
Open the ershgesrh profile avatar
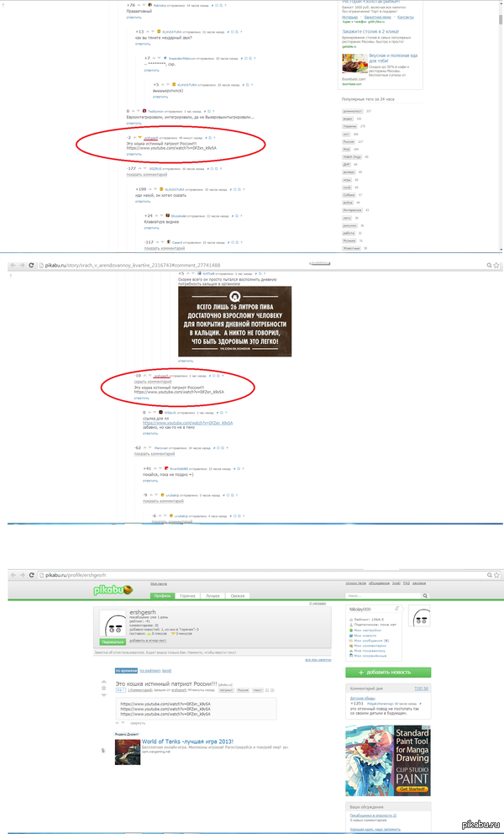click(118, 624)
